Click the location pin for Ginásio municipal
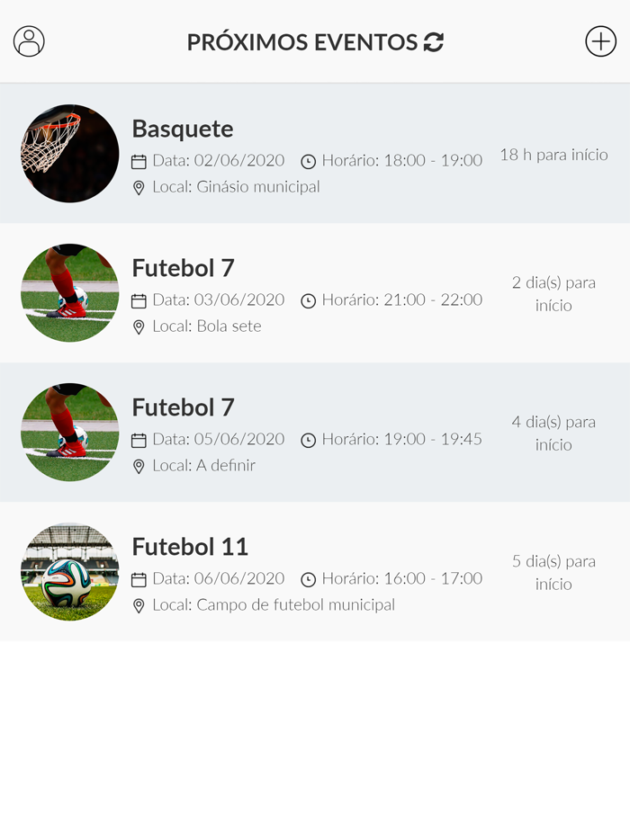The image size is (630, 840). click(x=139, y=187)
